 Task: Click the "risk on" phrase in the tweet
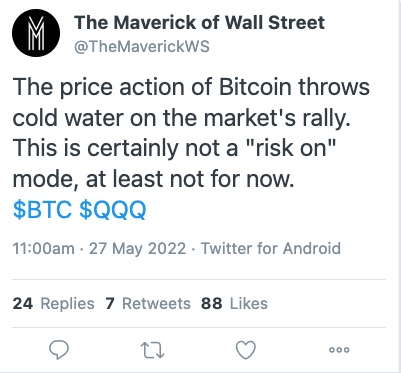coord(291,148)
